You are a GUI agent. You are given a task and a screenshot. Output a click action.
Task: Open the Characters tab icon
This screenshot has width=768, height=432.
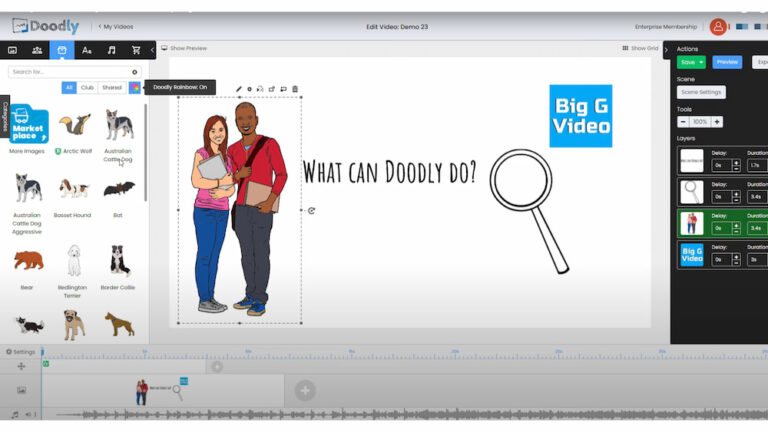[x=37, y=49]
